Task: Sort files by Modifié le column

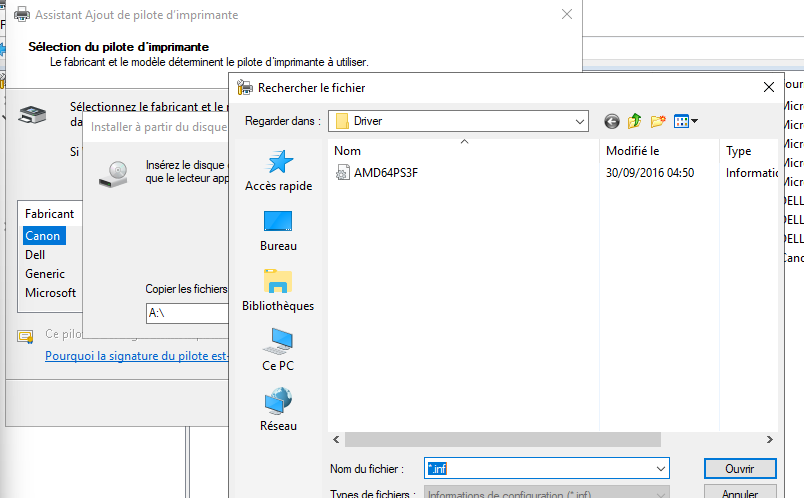Action: 658,151
